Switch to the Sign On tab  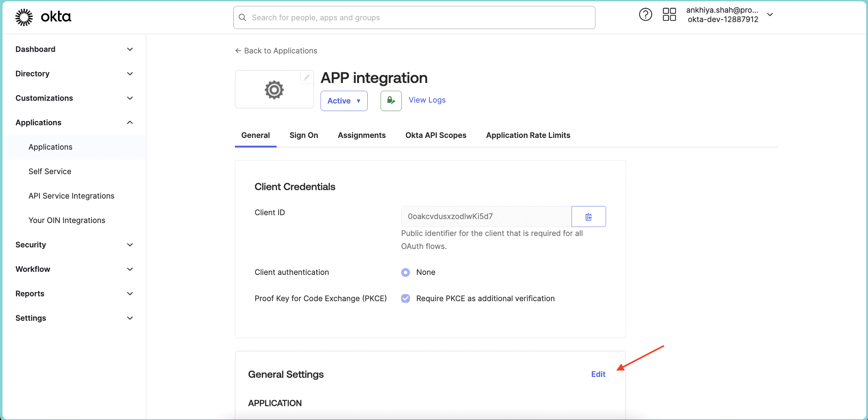pos(304,135)
